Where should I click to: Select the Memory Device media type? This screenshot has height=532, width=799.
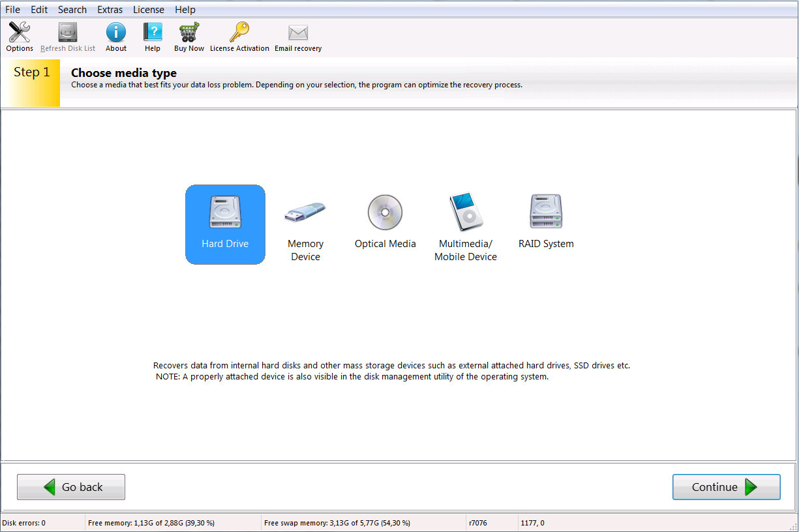click(x=305, y=228)
